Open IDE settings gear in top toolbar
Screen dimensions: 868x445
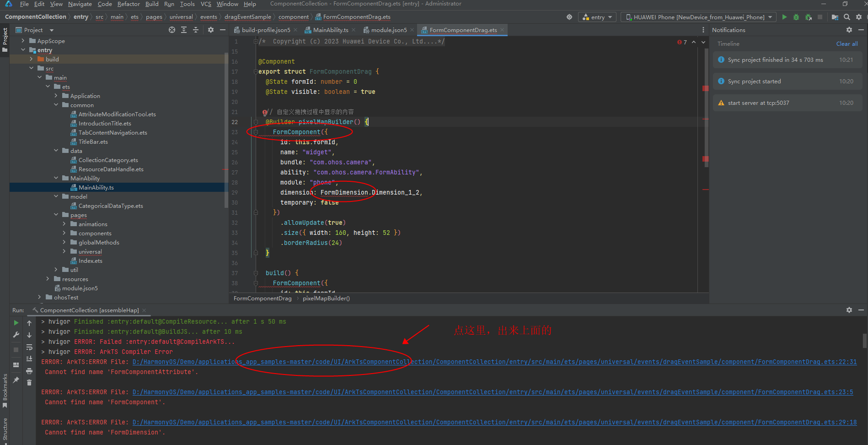[x=859, y=17]
